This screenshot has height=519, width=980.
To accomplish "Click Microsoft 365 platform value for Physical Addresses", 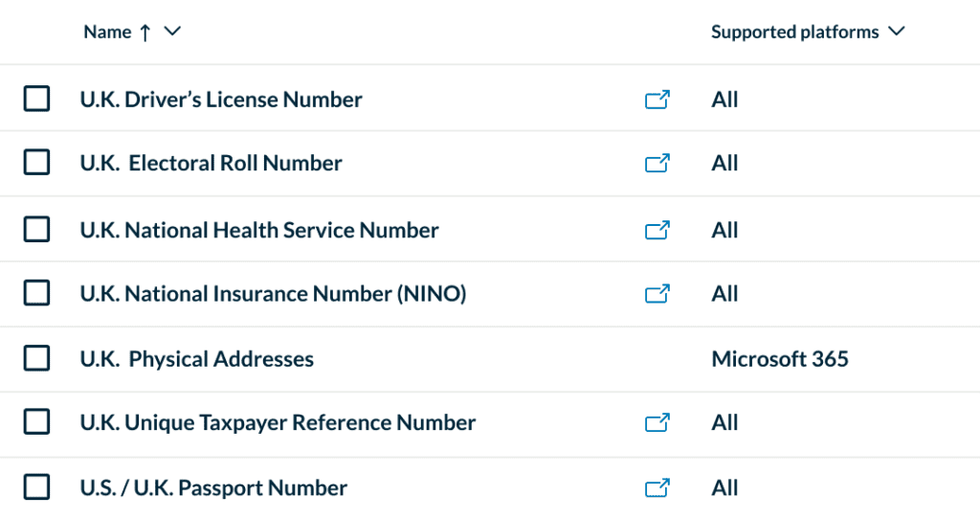I will pyautogui.click(x=780, y=360).
